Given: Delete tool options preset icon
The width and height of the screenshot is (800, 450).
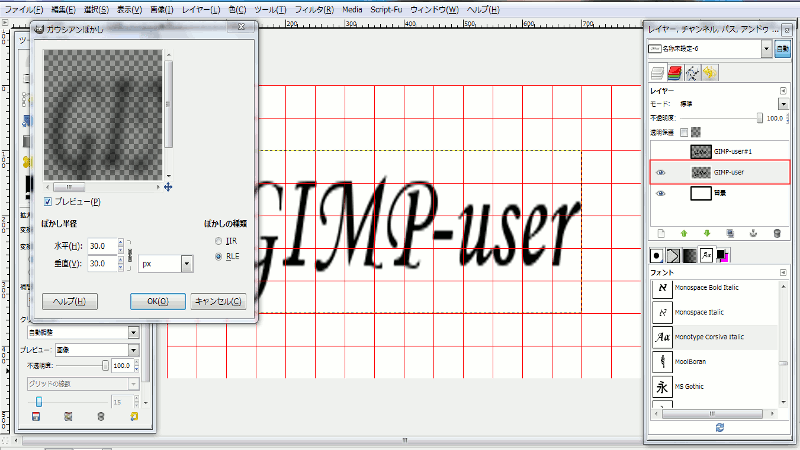Looking at the screenshot, I should pos(101,417).
